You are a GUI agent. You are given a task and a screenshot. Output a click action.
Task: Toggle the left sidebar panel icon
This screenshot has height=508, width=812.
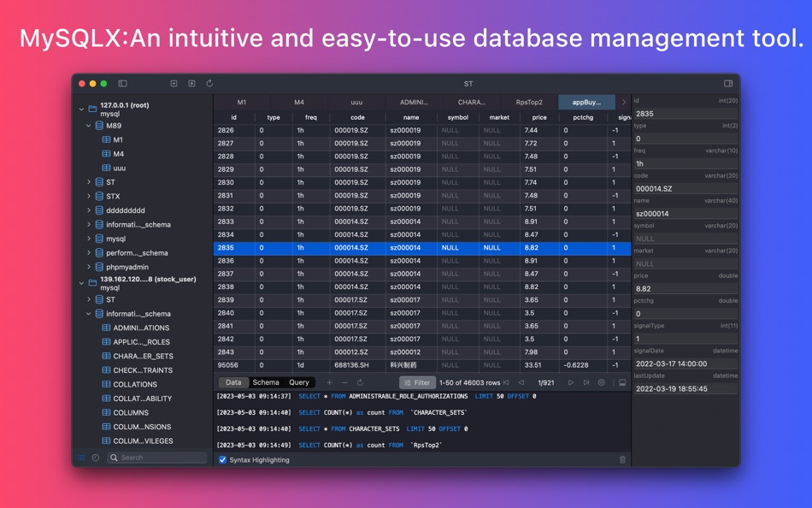(x=123, y=84)
